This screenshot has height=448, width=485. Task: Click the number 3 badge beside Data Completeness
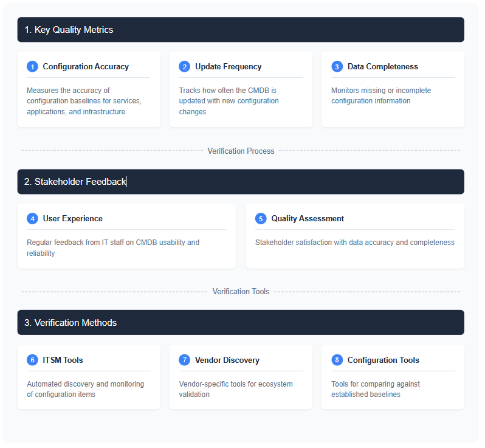tap(337, 67)
